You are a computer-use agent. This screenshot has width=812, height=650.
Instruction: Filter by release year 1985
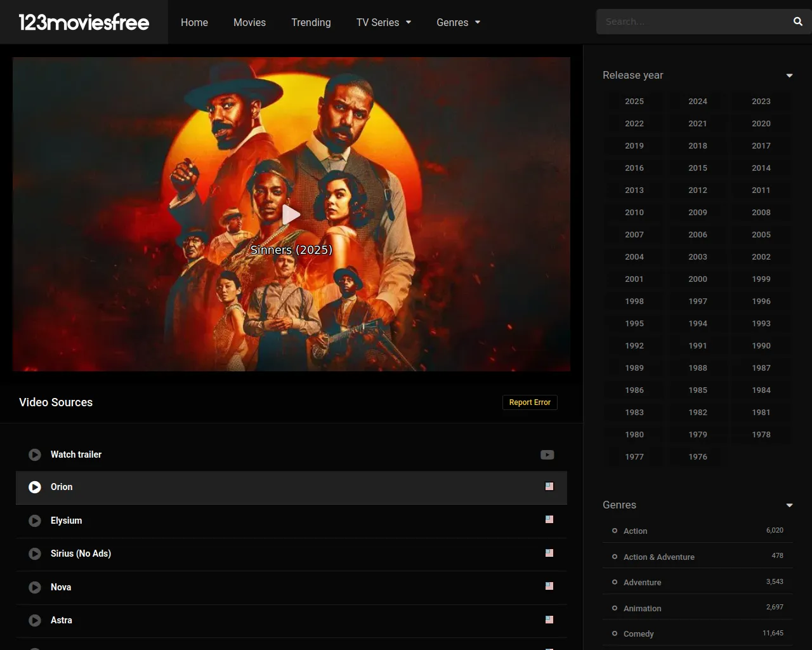(698, 390)
